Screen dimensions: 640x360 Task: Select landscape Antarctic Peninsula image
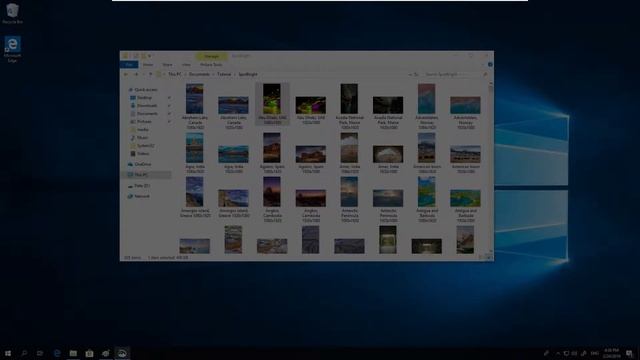point(388,198)
